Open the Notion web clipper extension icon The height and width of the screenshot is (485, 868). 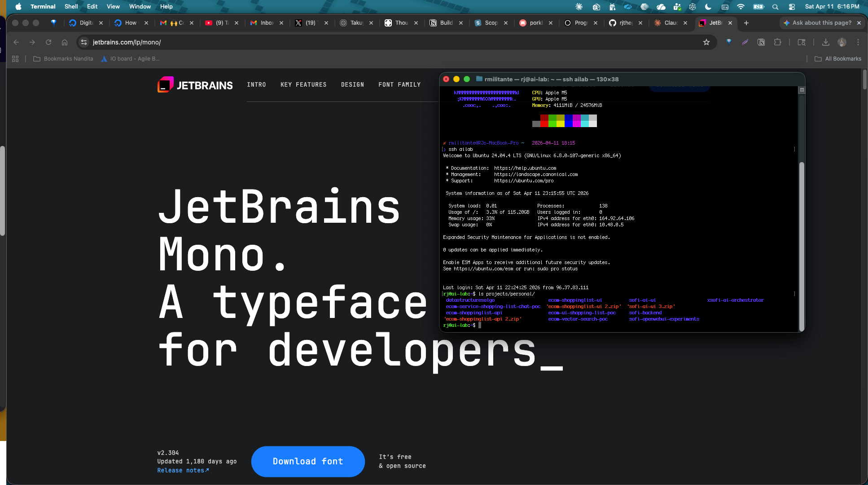pyautogui.click(x=761, y=42)
